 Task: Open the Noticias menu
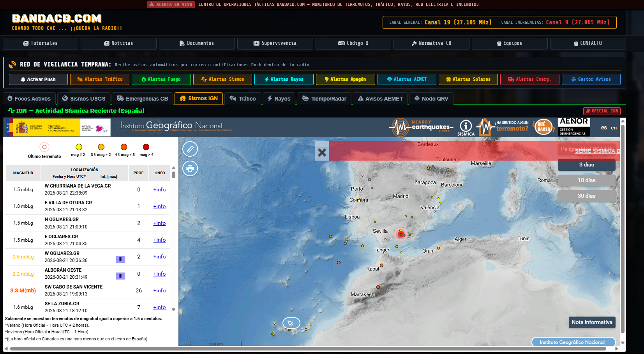(x=118, y=43)
